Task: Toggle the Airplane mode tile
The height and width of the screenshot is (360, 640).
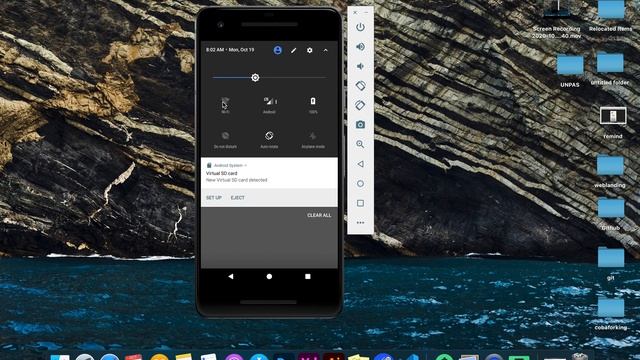Action: pyautogui.click(x=313, y=140)
